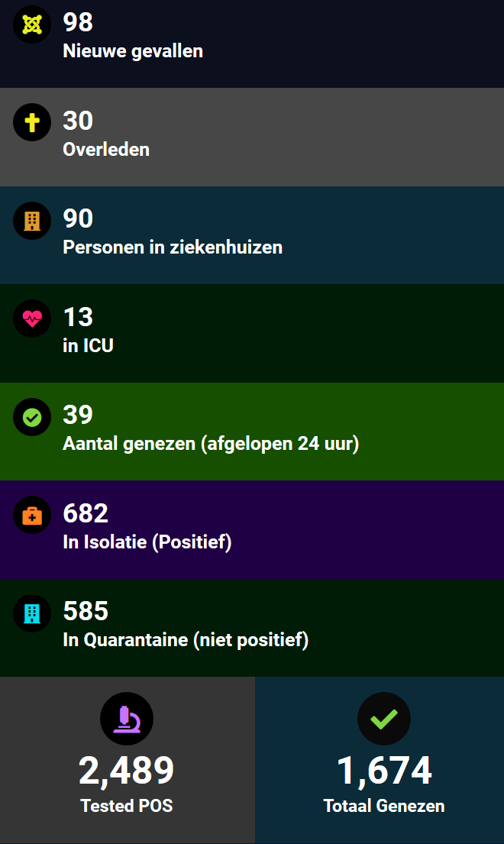
Task: Click the Totaal Genezen label
Action: (x=384, y=806)
